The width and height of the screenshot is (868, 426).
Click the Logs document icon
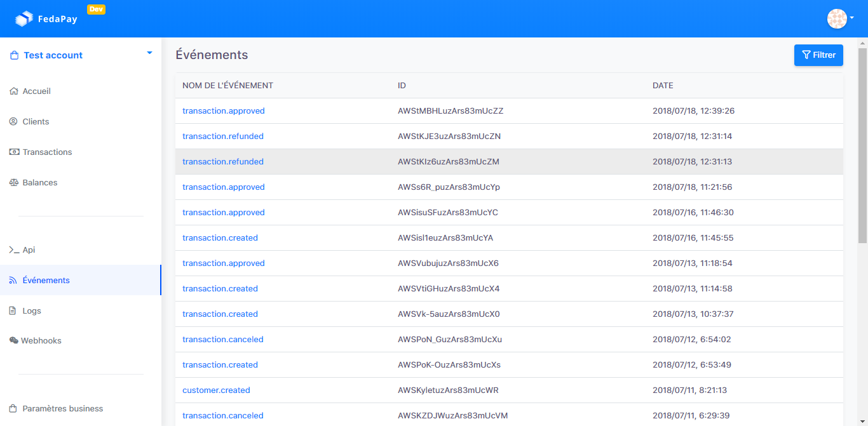click(x=13, y=310)
